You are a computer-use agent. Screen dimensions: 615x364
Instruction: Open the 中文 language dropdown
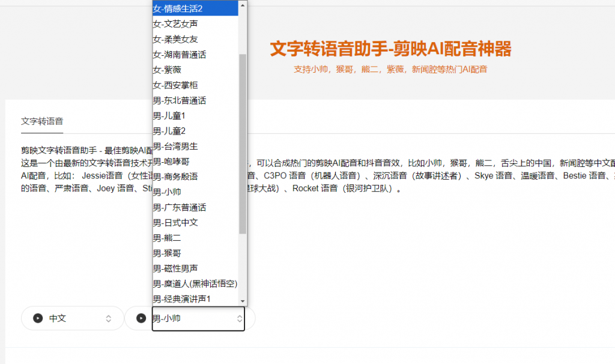tap(72, 318)
